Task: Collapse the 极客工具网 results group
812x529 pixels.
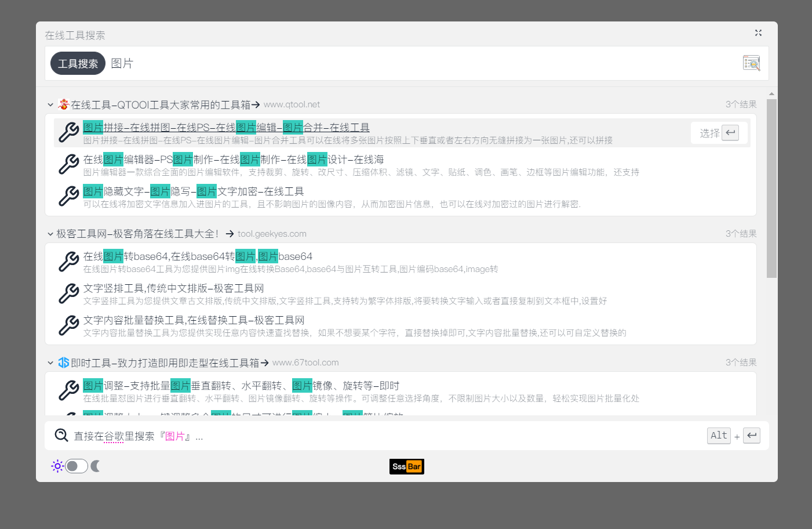Action: (50, 234)
